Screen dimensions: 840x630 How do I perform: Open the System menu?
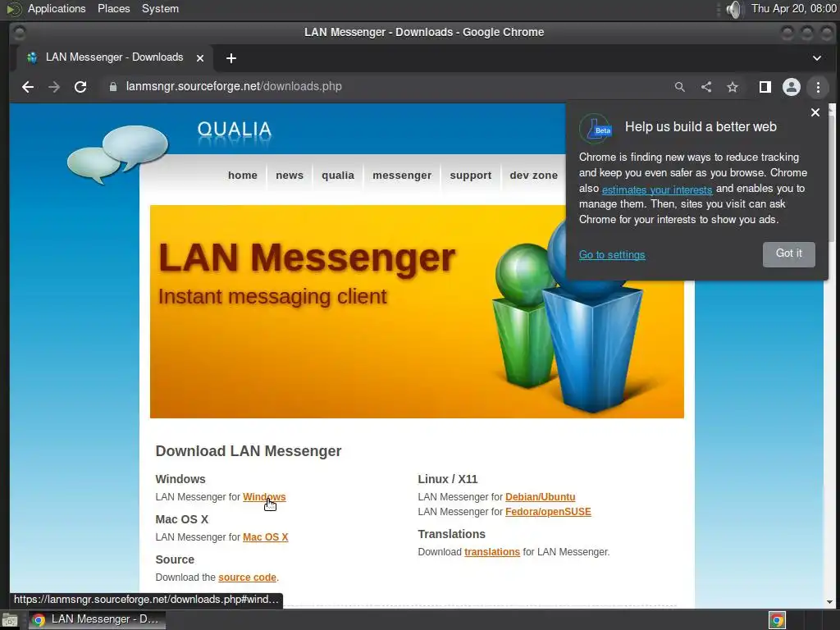pos(160,8)
